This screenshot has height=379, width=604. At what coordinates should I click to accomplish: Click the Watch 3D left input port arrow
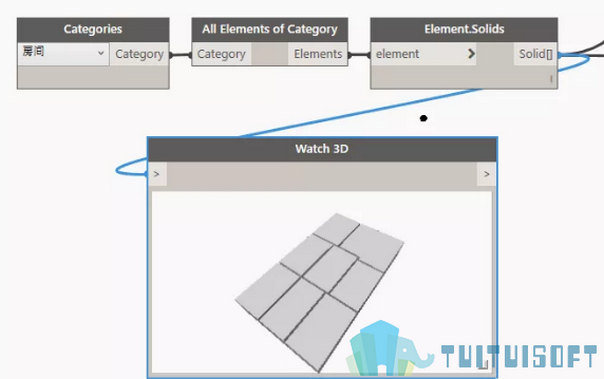157,174
